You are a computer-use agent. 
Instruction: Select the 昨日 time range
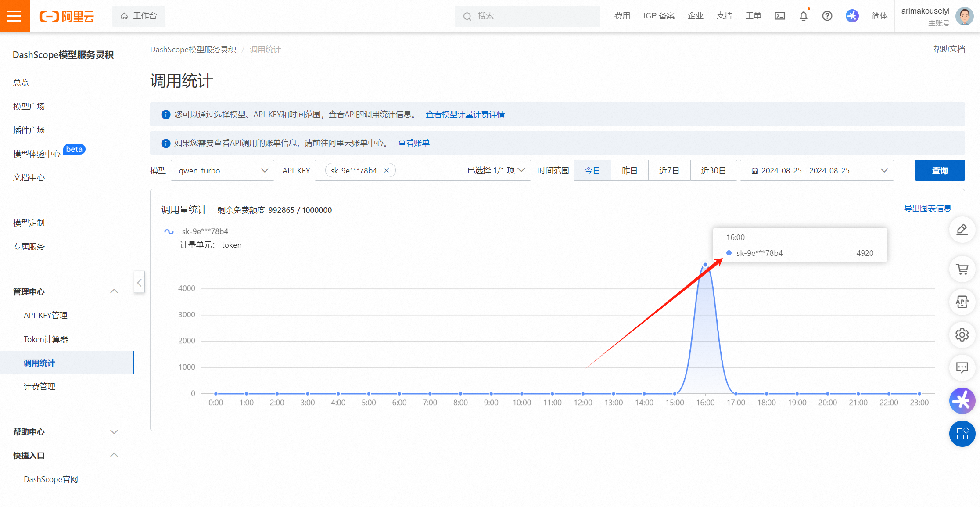630,170
